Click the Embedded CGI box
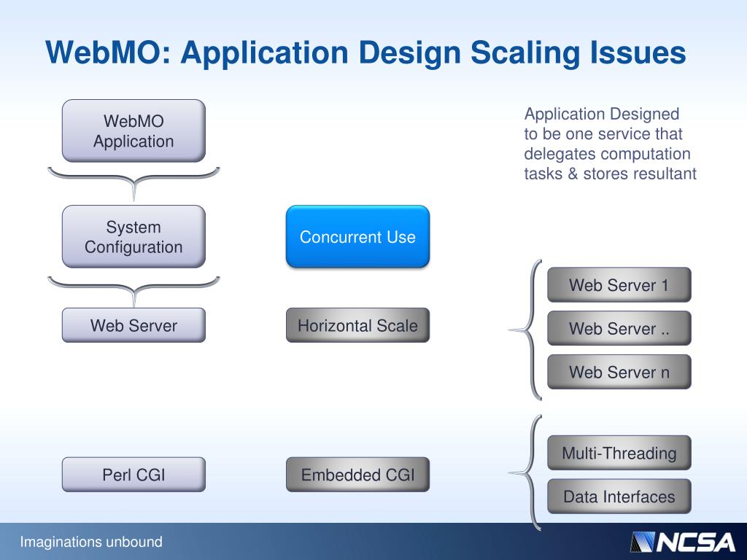 tap(357, 474)
